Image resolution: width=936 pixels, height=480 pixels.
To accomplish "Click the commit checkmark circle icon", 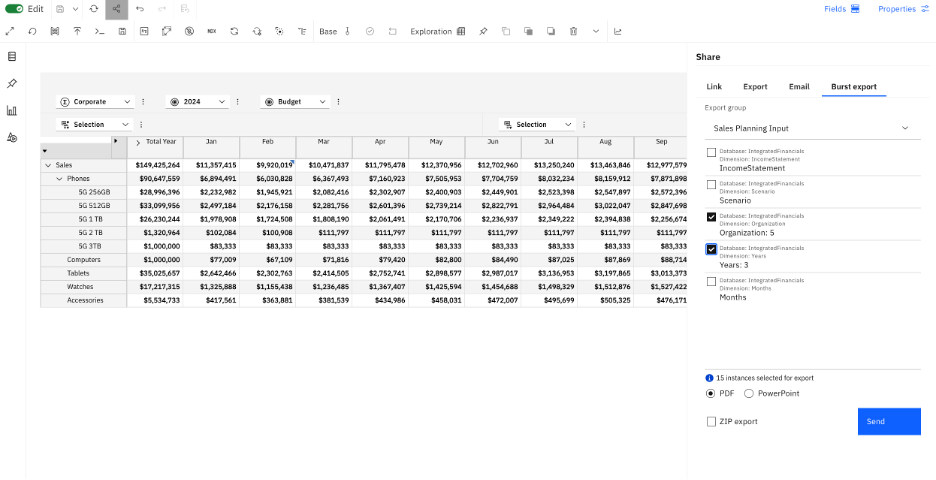I will (370, 32).
